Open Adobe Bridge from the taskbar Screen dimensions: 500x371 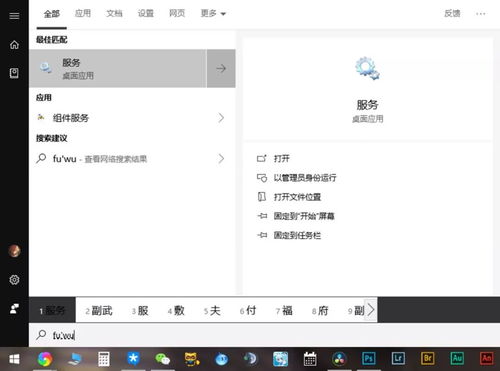coord(428,359)
